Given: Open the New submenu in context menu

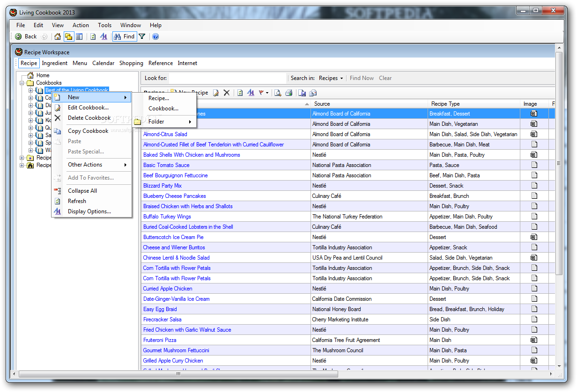Looking at the screenshot, I should (x=91, y=97).
